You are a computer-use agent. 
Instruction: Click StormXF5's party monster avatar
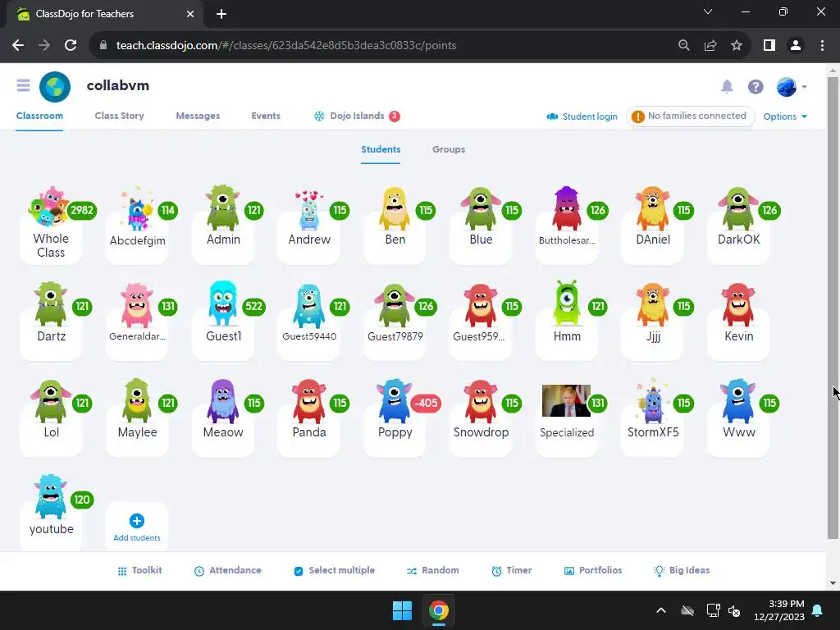652,400
